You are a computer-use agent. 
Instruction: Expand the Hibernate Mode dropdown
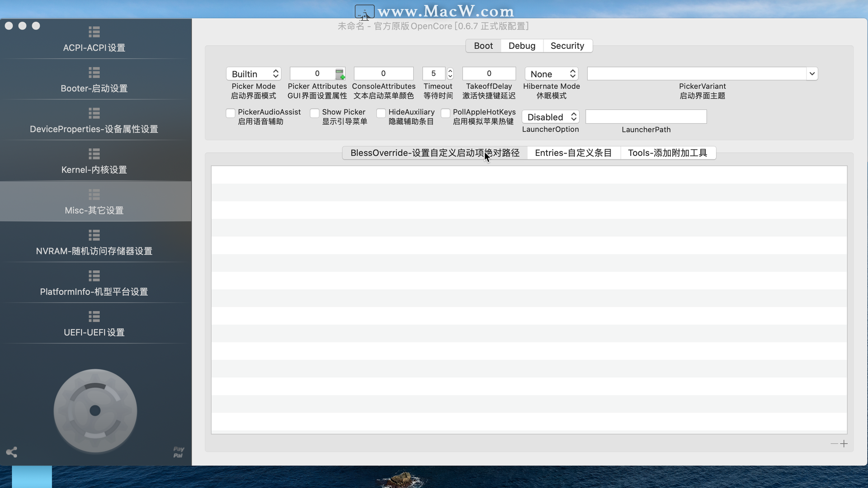(550, 73)
